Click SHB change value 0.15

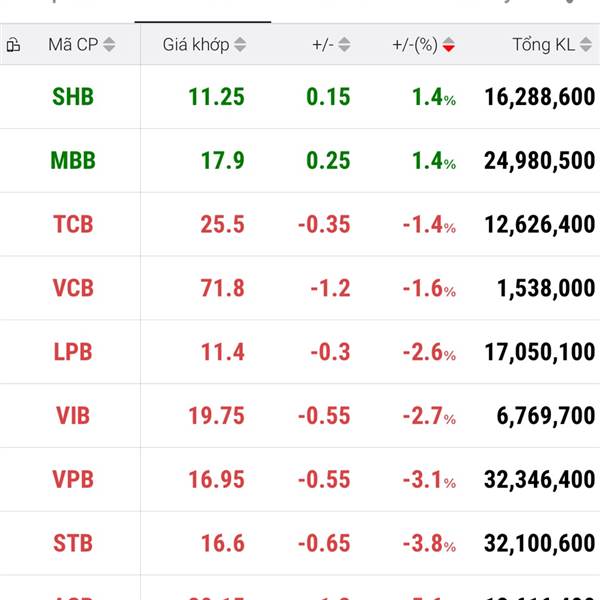(x=328, y=97)
